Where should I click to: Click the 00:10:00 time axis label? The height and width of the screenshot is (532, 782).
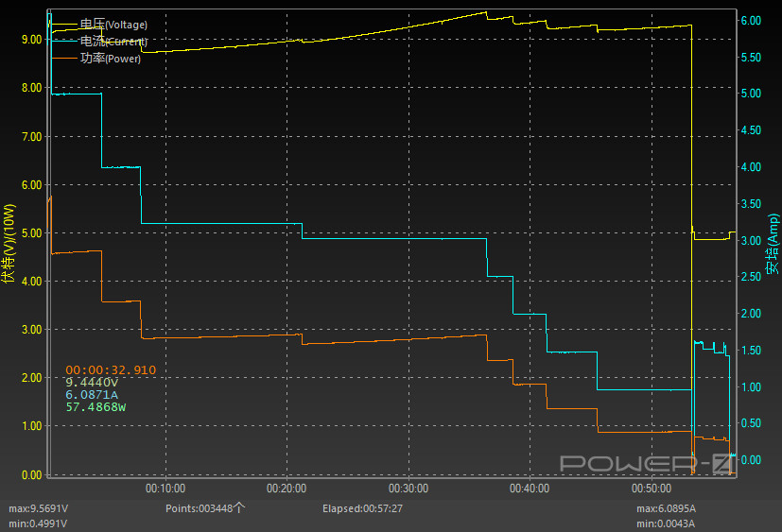click(165, 489)
